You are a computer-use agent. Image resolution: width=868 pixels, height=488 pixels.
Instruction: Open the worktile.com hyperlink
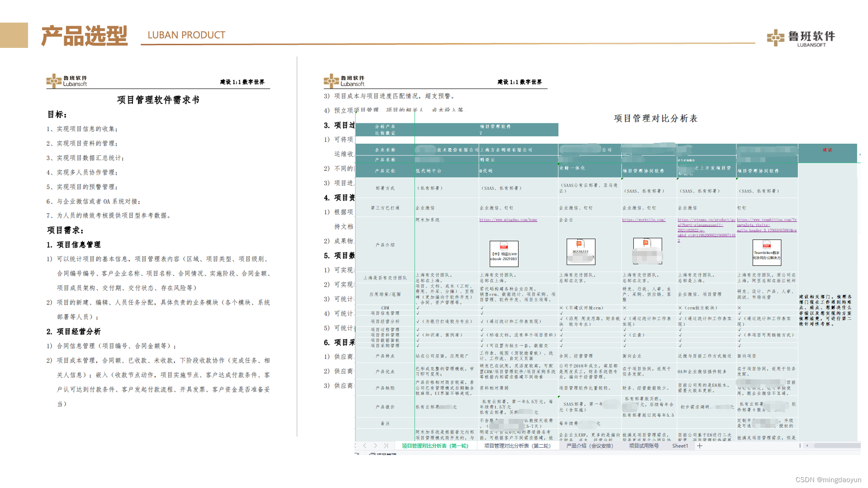[643, 220]
